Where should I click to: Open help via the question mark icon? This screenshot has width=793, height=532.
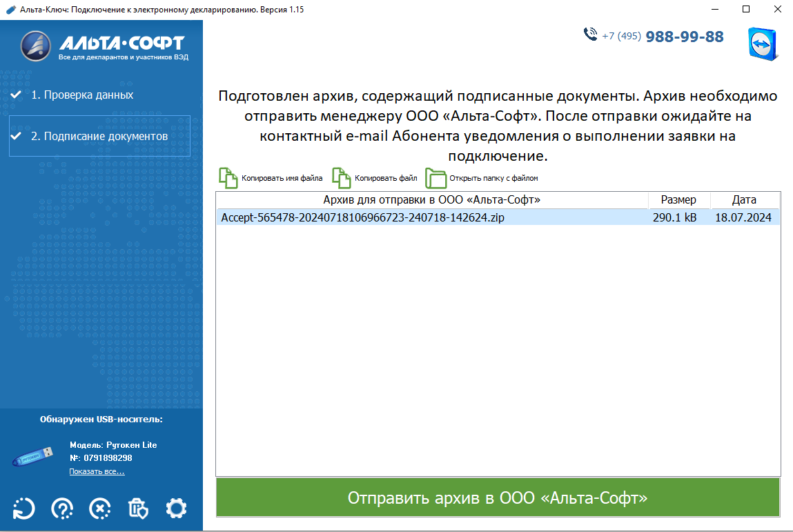pos(62,509)
